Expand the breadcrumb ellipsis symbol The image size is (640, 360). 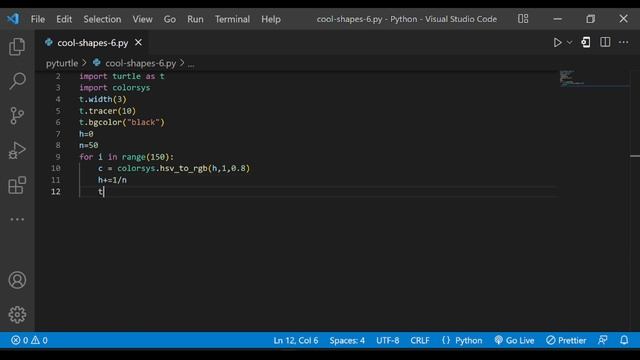tap(191, 64)
